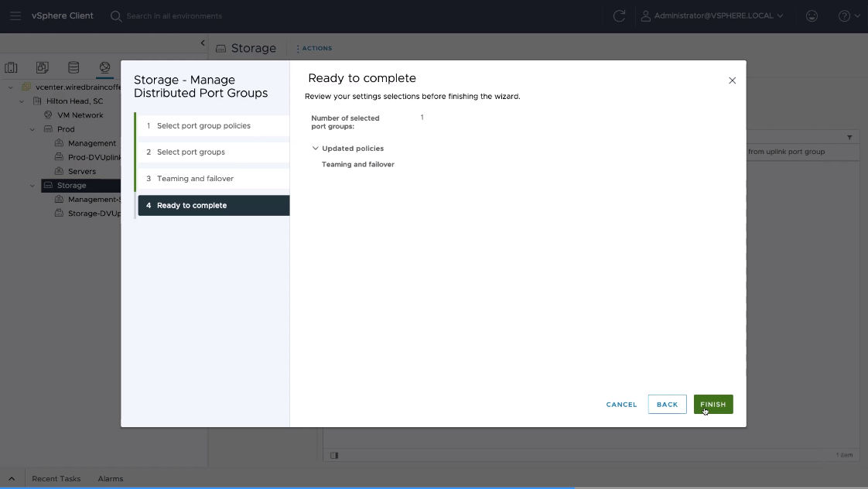Select VM Network in the tree
This screenshot has height=489, width=868.
[80, 115]
